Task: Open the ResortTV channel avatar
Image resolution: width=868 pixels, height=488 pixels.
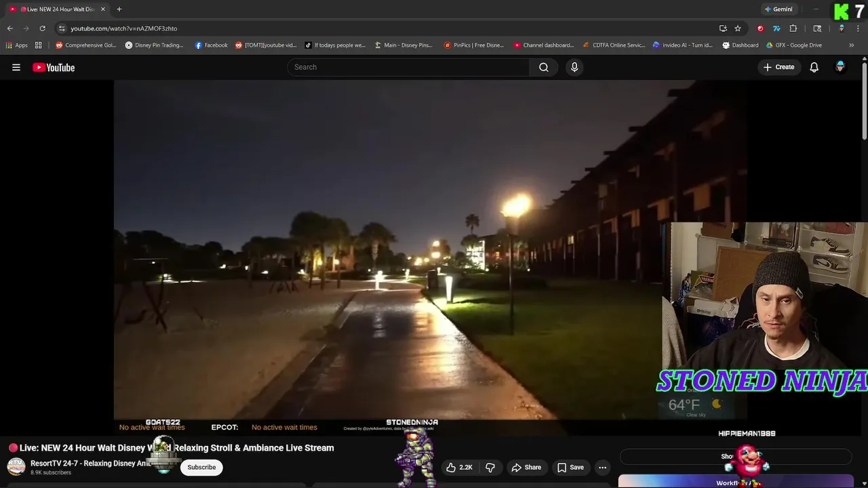Action: 16,467
